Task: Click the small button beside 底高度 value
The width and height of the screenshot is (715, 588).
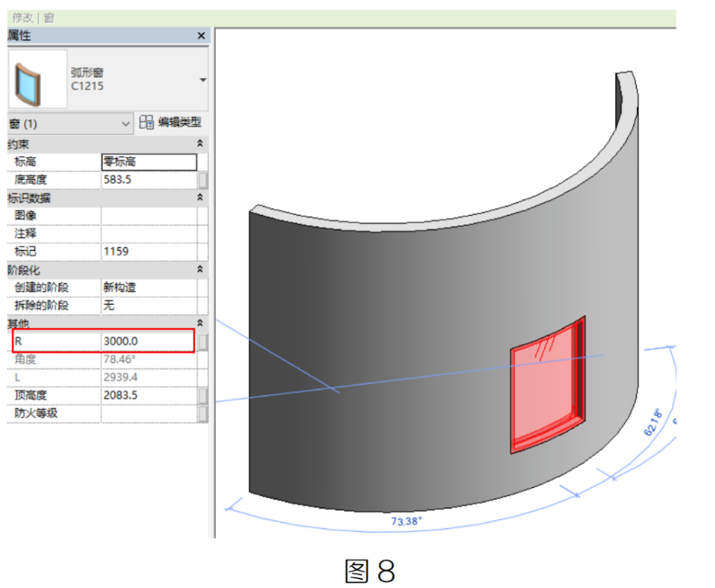Action: point(203,180)
